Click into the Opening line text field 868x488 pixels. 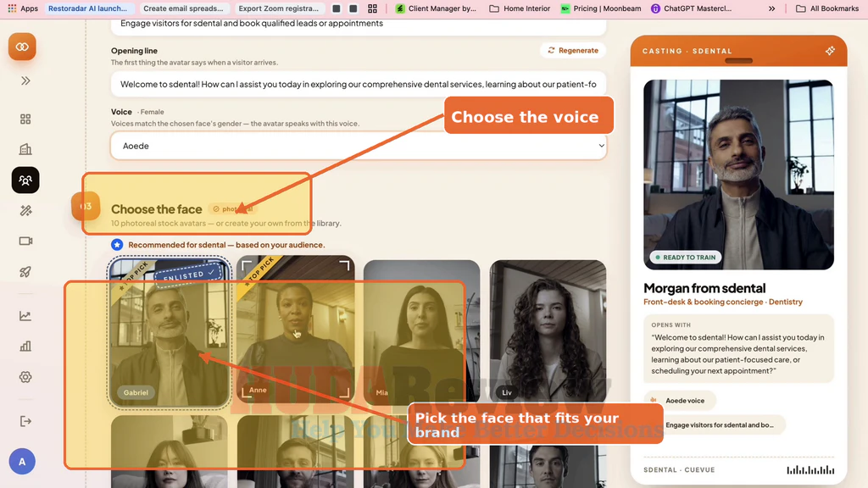point(359,84)
